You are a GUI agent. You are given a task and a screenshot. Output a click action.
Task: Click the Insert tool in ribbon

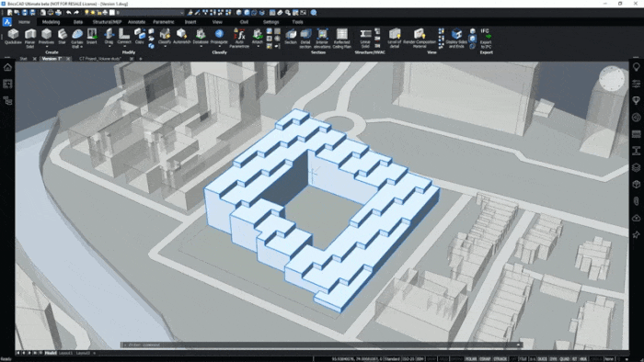pos(92,37)
